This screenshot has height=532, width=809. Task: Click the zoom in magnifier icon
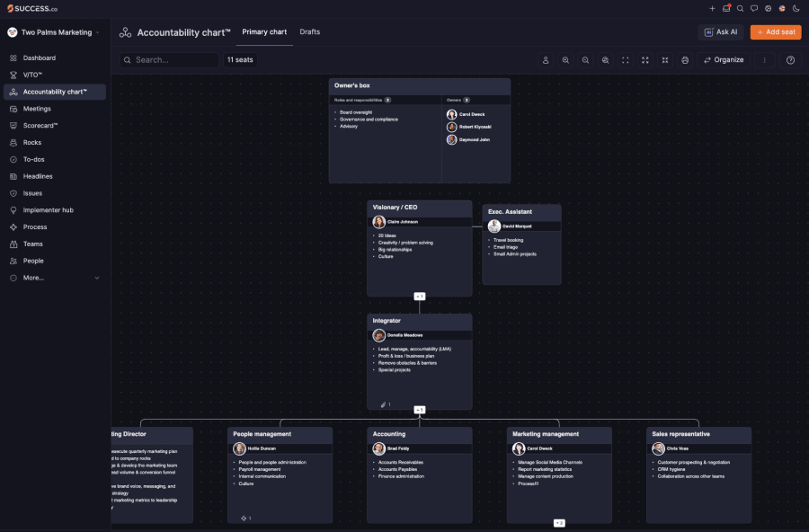tap(565, 60)
